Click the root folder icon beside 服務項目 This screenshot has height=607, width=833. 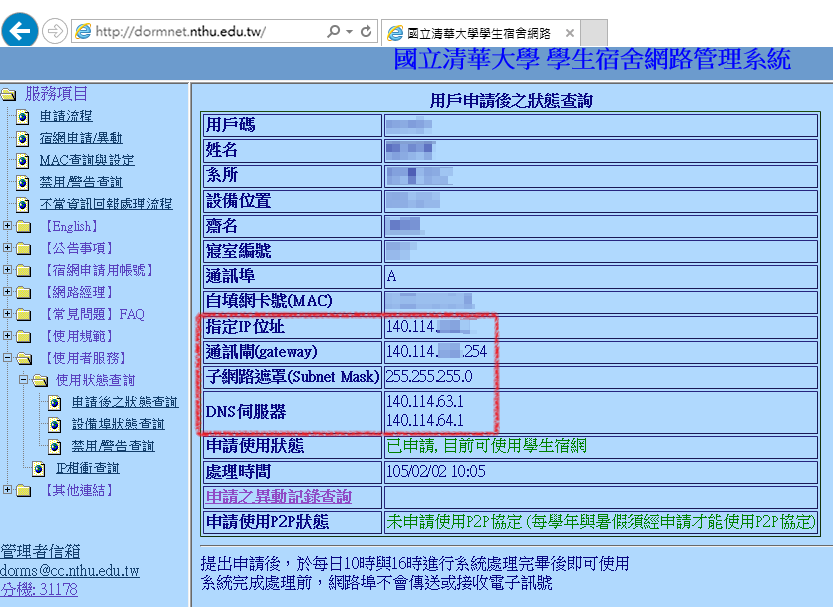9,95
